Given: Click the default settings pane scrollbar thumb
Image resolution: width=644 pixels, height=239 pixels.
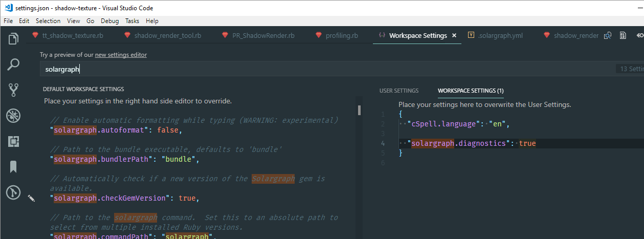Looking at the screenshot, I should tap(360, 110).
